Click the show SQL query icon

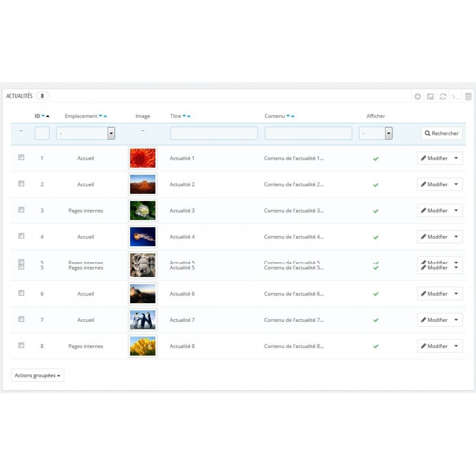click(x=456, y=97)
